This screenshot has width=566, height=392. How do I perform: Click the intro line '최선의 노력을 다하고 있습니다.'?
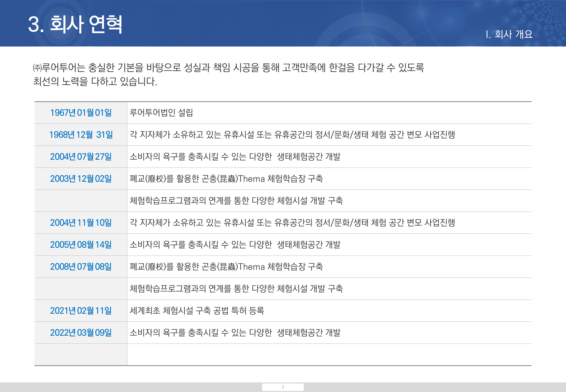pyautogui.click(x=95, y=82)
